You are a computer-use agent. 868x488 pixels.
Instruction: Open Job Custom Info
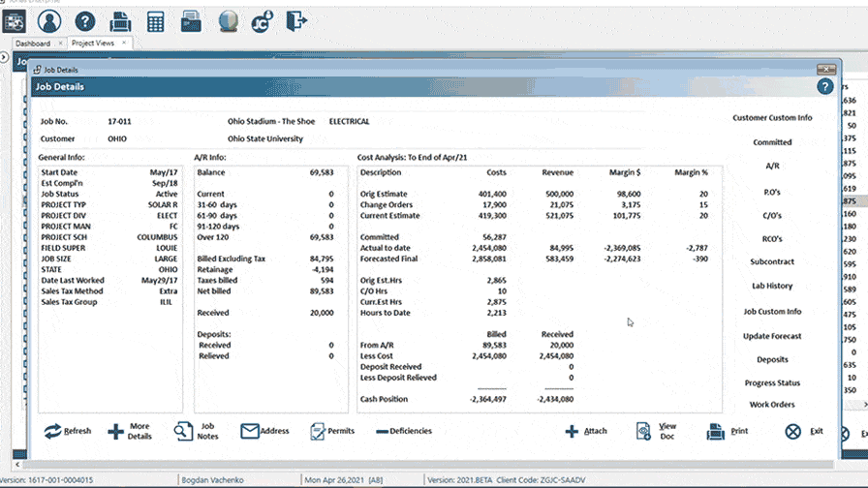coord(772,312)
